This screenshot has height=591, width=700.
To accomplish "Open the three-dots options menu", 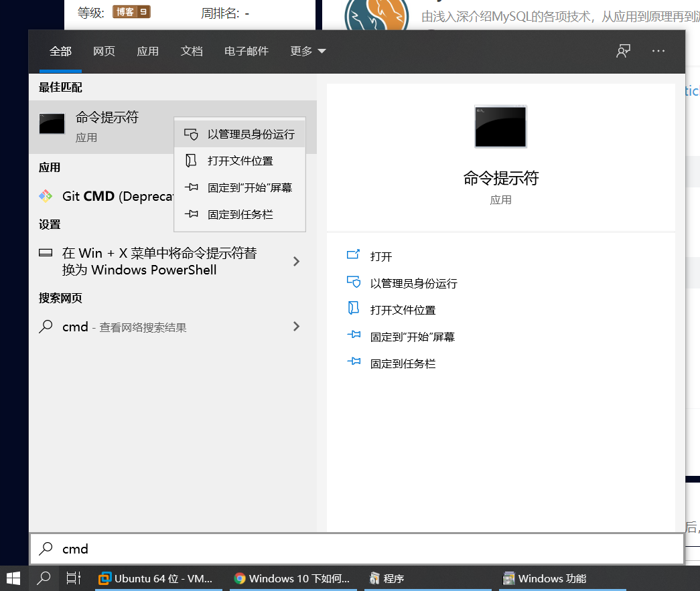I will [x=658, y=51].
